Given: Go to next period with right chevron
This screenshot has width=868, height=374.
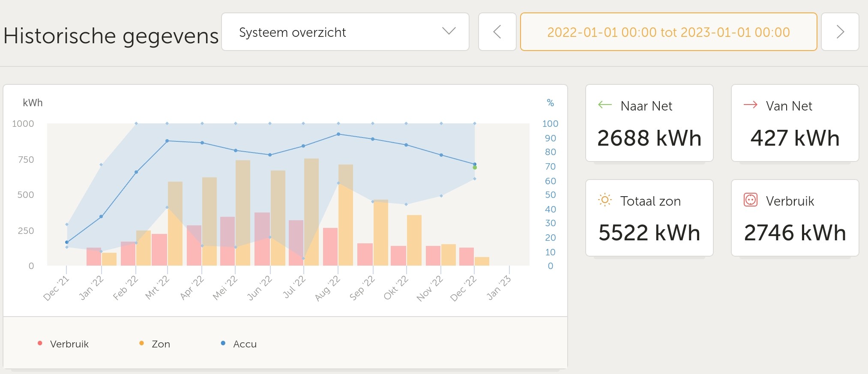Looking at the screenshot, I should [x=840, y=32].
